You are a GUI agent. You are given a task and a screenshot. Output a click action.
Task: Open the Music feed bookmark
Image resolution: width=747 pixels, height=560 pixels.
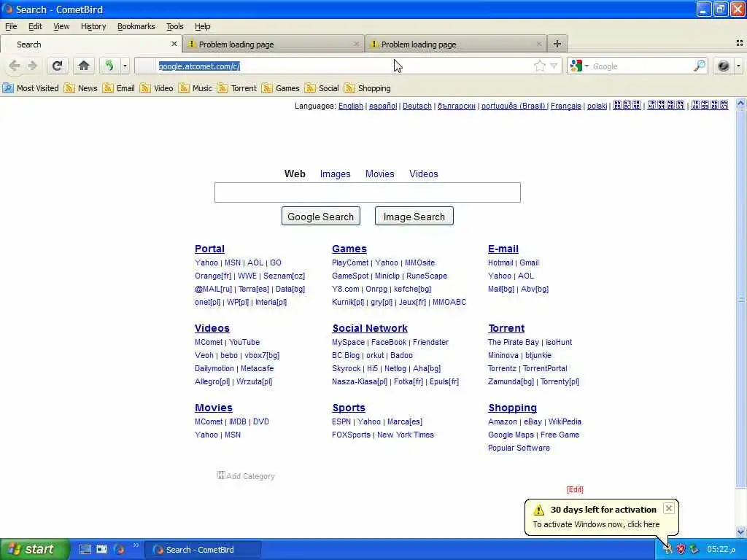pos(195,88)
